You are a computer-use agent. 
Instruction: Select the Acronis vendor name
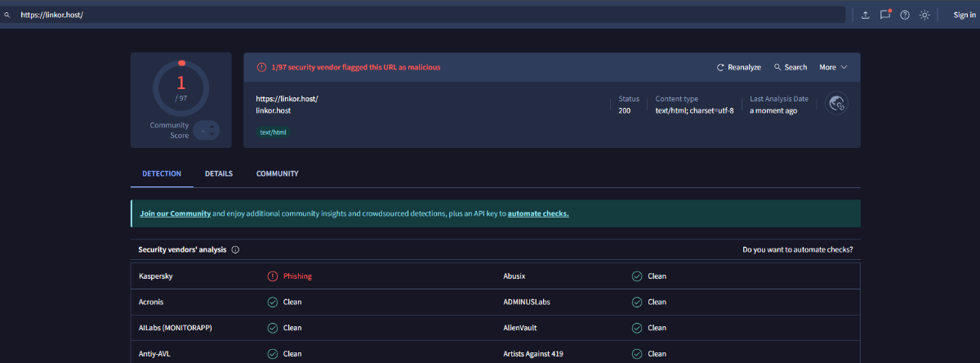coord(151,302)
